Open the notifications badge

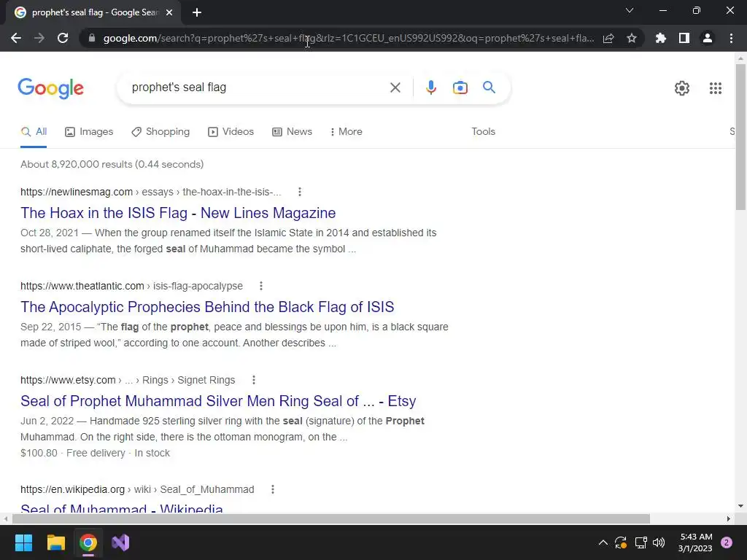coord(727,542)
